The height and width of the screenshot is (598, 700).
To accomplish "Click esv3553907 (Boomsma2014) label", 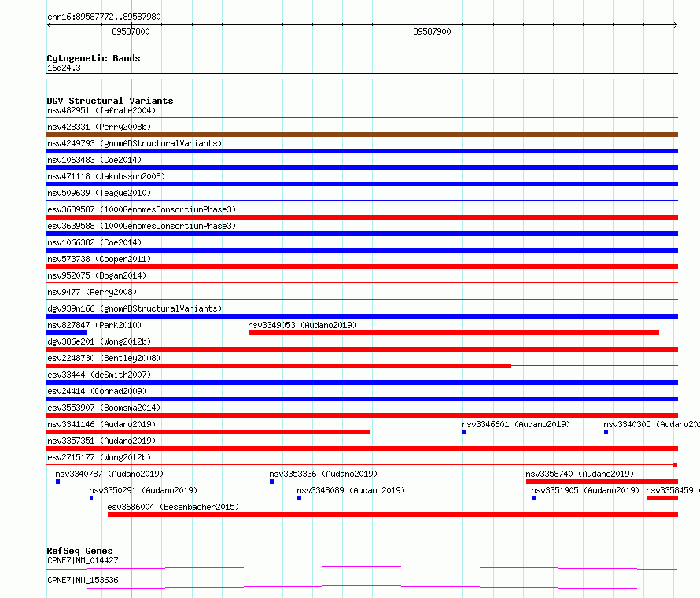I will 104,408.
